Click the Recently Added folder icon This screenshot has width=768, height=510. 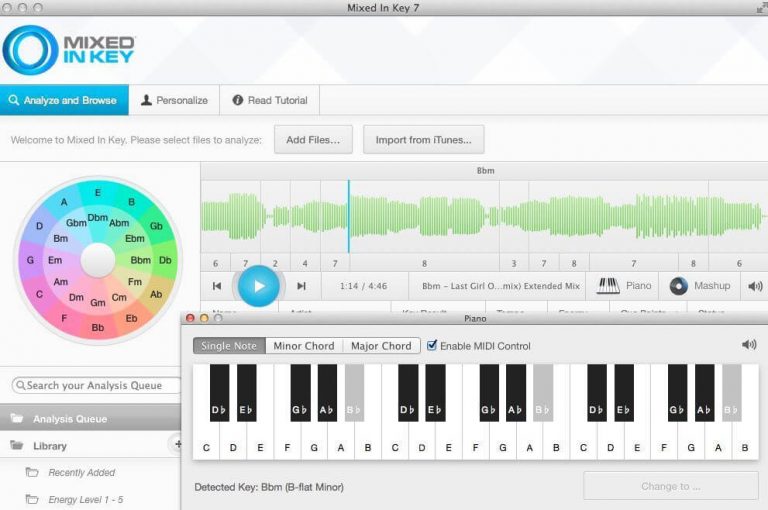coord(32,472)
